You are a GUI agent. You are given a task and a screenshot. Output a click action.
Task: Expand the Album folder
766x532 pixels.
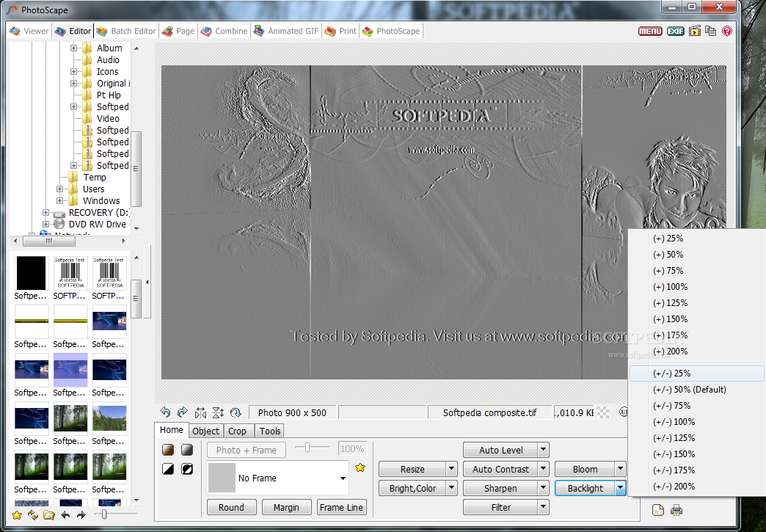(x=73, y=48)
